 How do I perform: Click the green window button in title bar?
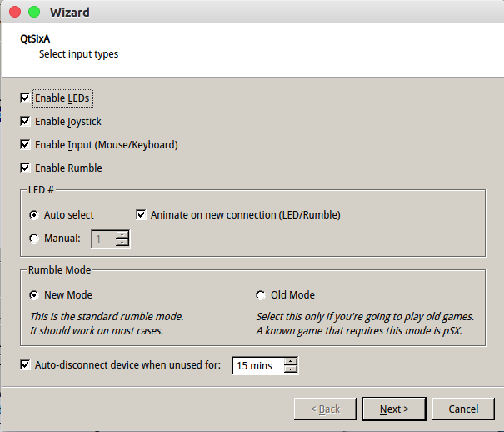click(34, 12)
